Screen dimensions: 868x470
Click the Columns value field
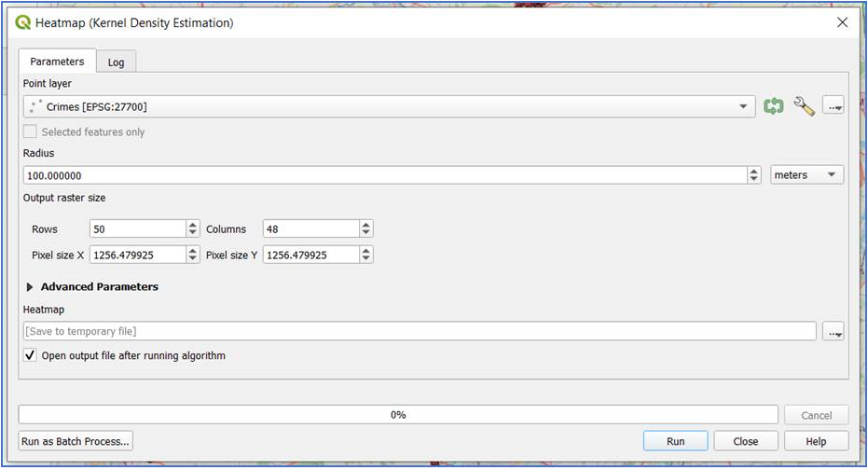[x=311, y=228]
